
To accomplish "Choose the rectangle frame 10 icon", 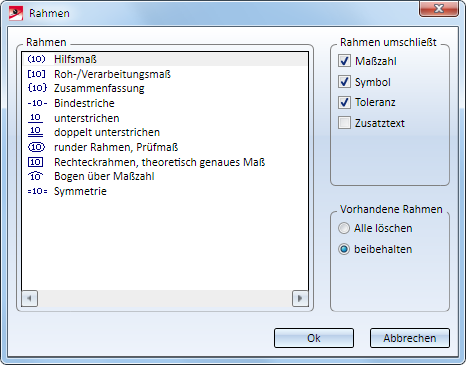I will (x=35, y=162).
